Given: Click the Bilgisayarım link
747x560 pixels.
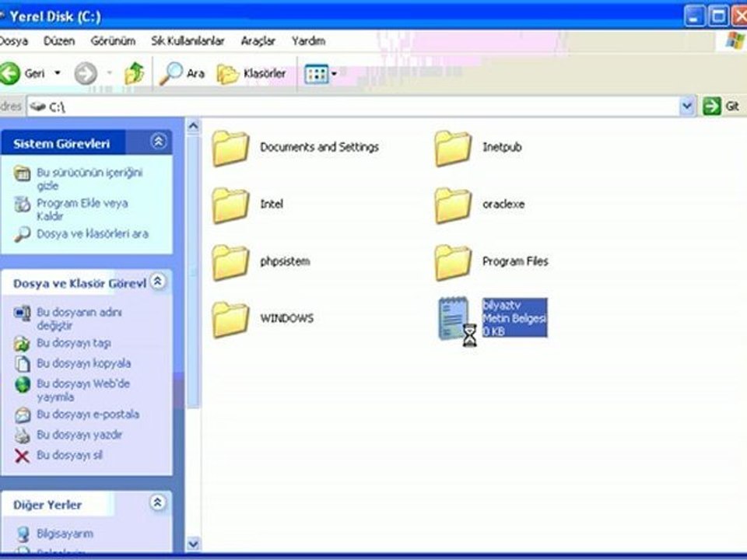Looking at the screenshot, I should click(65, 534).
